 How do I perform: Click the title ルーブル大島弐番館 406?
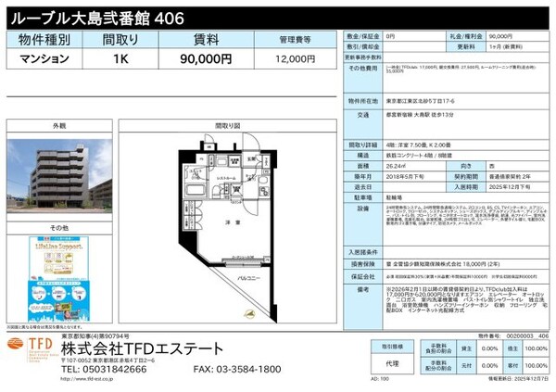(x=97, y=19)
